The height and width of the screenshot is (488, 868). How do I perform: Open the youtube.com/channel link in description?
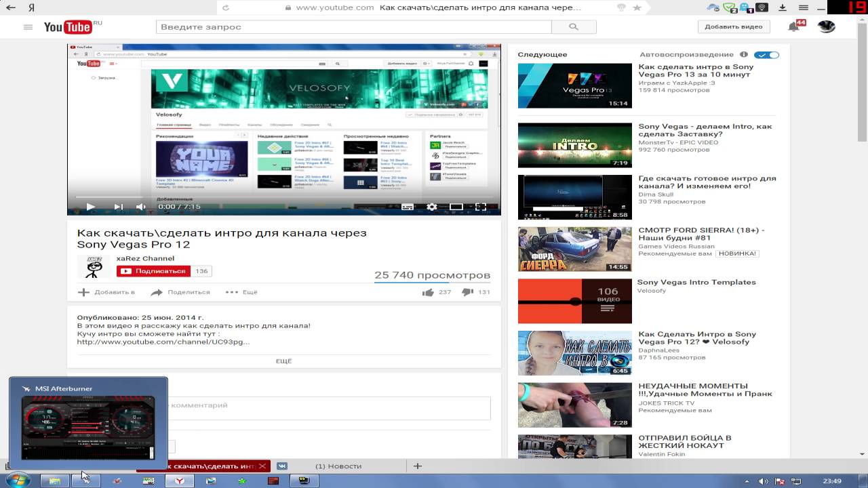point(163,342)
